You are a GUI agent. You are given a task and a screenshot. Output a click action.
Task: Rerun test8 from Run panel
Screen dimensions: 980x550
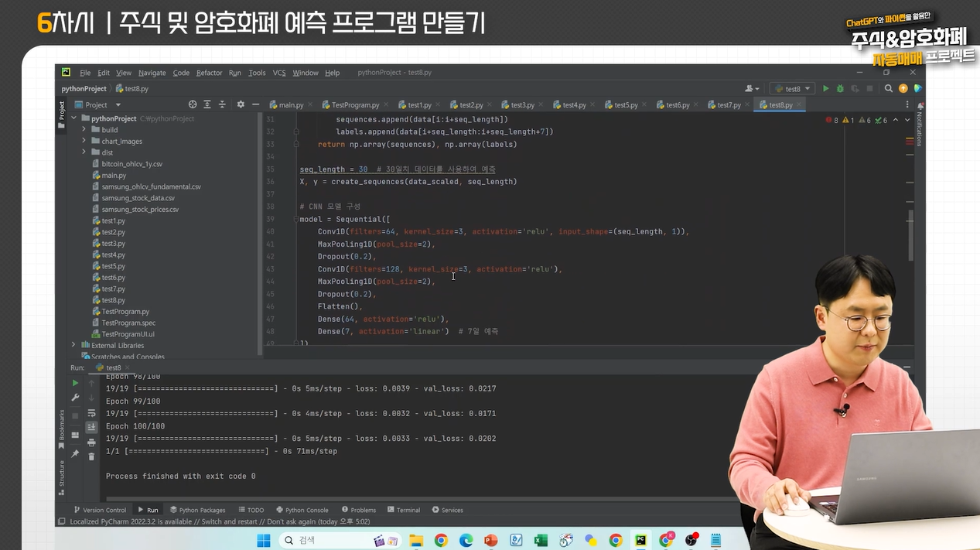(75, 383)
